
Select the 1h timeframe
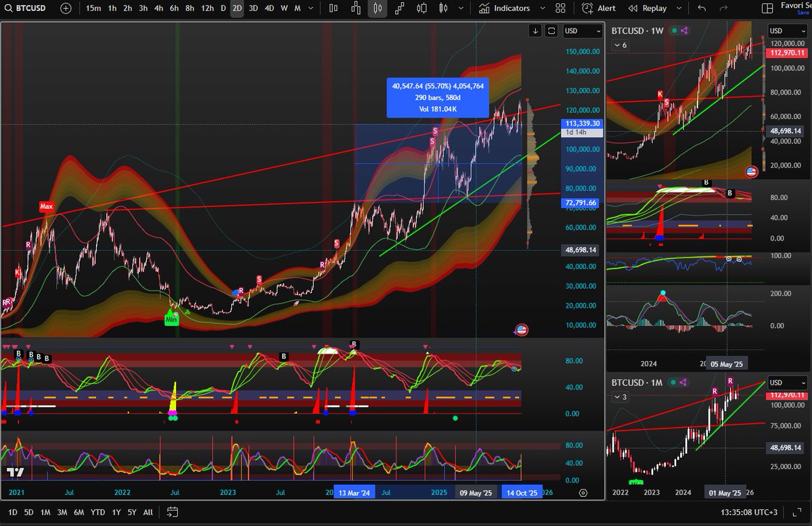click(x=112, y=8)
